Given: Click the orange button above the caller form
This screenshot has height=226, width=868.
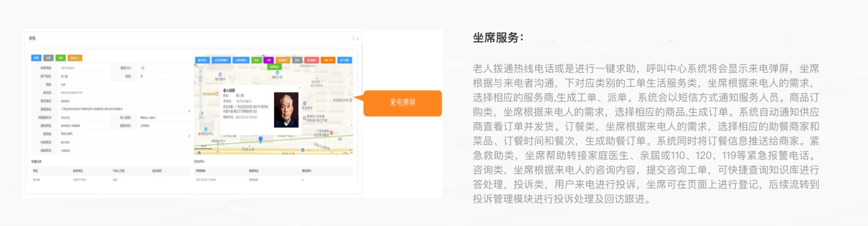Looking at the screenshot, I should click(75, 57).
